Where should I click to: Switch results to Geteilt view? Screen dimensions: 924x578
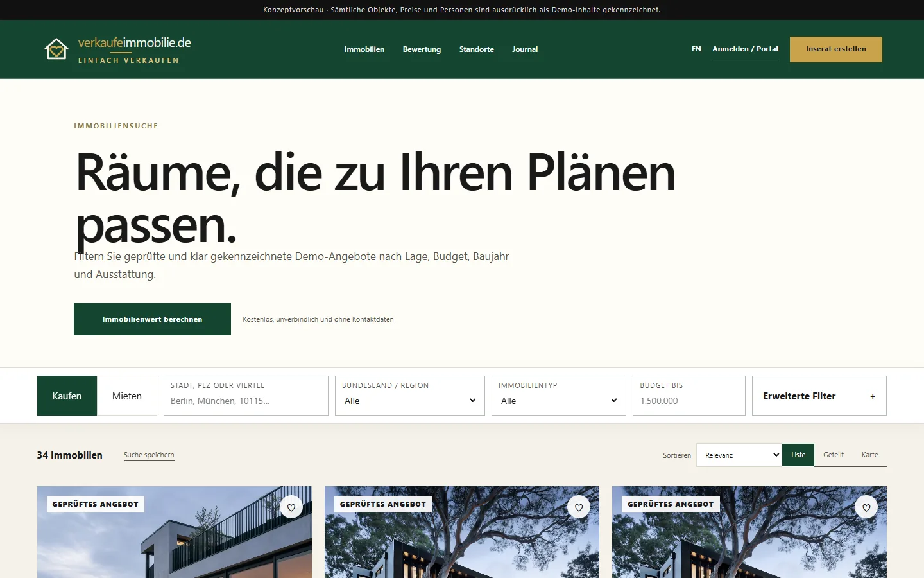[834, 455]
